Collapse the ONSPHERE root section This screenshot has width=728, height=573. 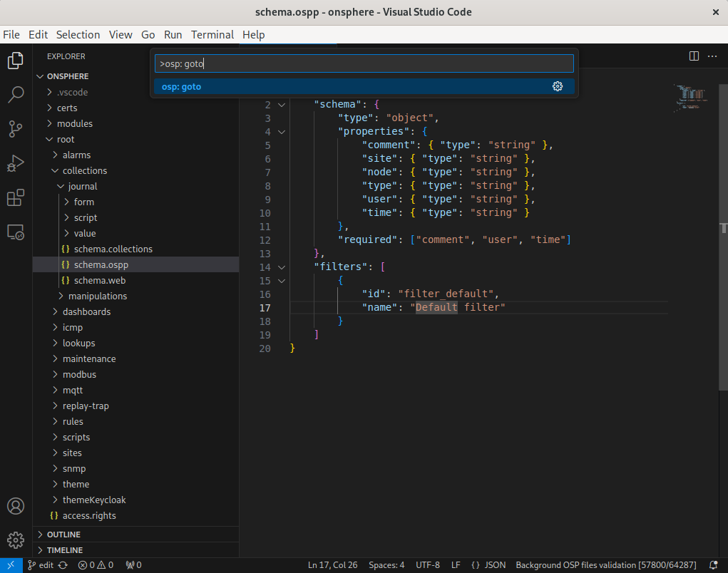click(136, 76)
